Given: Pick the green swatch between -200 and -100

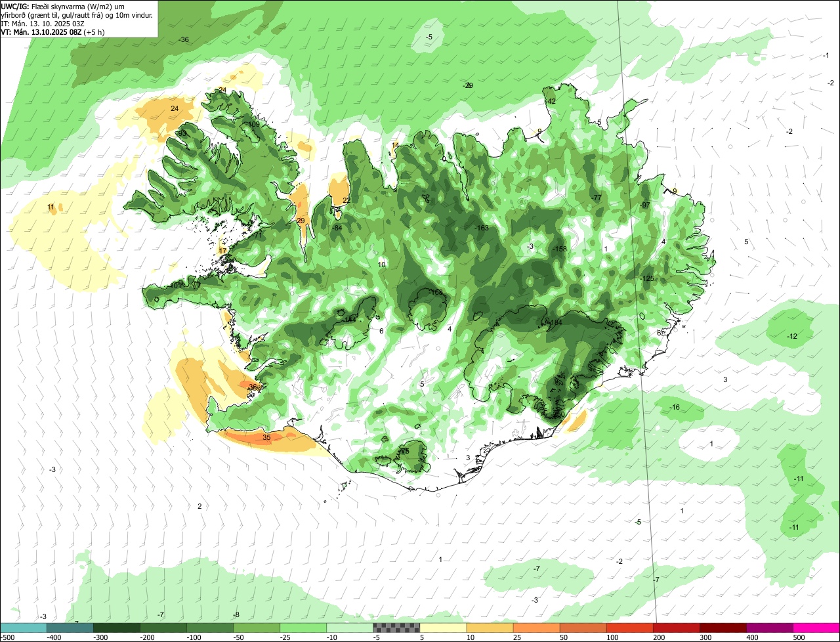Looking at the screenshot, I should (x=163, y=628).
